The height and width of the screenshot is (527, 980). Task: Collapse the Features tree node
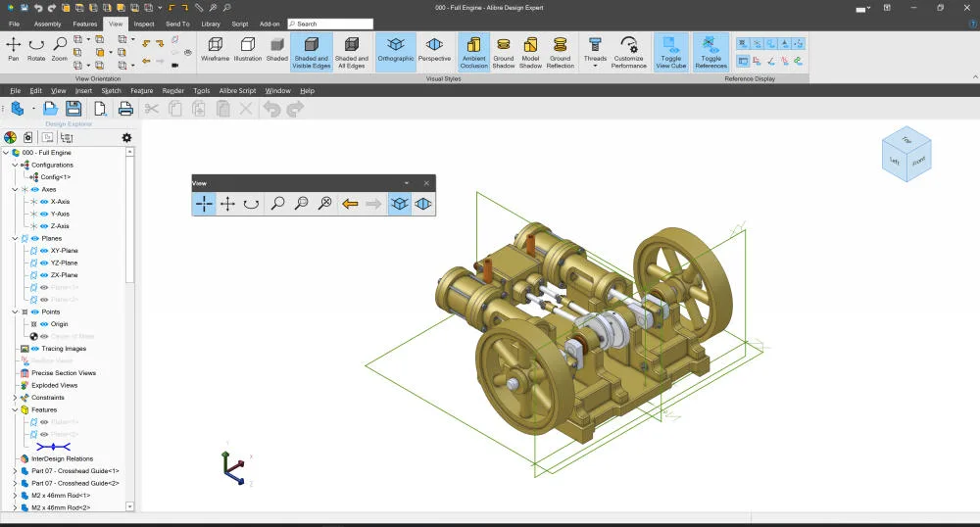pos(15,409)
